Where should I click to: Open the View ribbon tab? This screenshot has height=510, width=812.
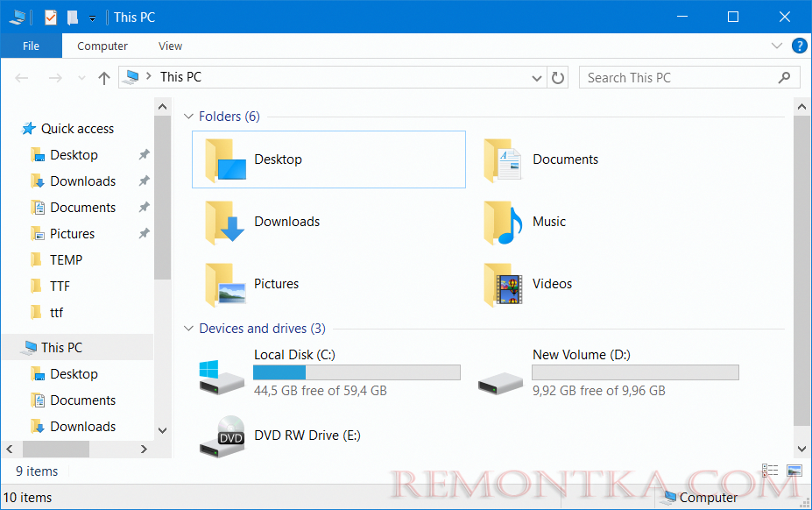click(x=170, y=46)
